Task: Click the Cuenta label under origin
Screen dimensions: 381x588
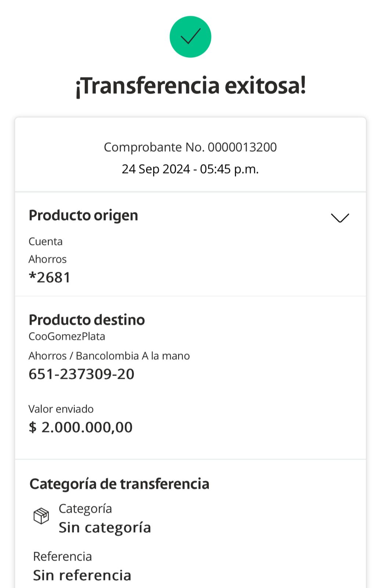Action: coord(46,242)
